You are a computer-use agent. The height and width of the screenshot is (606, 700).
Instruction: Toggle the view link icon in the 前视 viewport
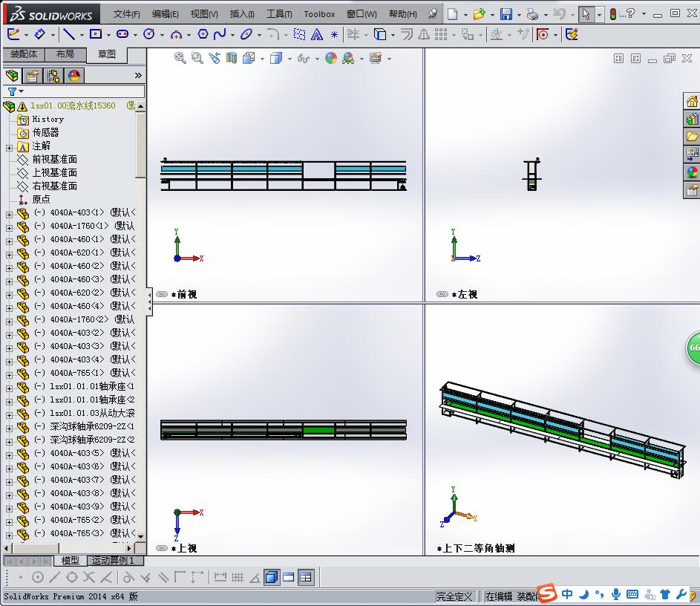click(162, 294)
